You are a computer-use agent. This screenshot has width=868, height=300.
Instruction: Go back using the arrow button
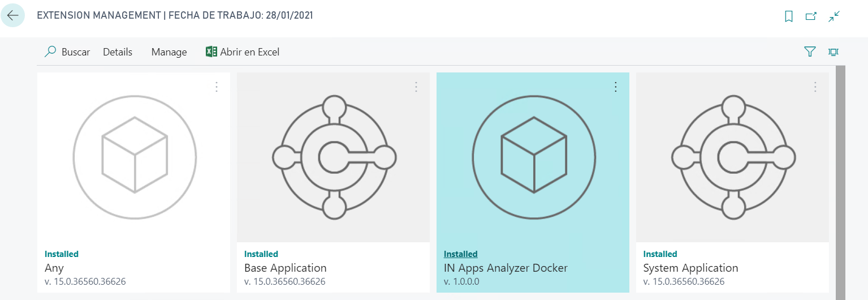pyautogui.click(x=12, y=15)
